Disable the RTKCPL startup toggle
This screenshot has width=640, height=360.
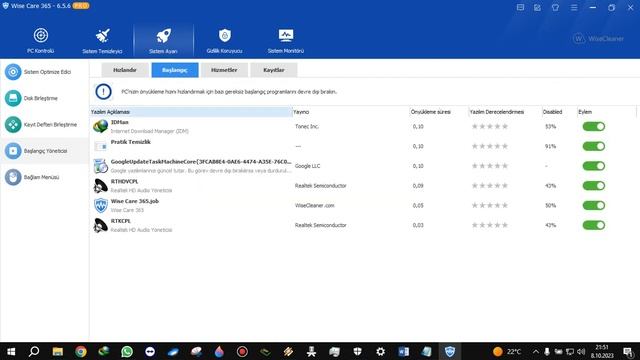click(x=593, y=225)
